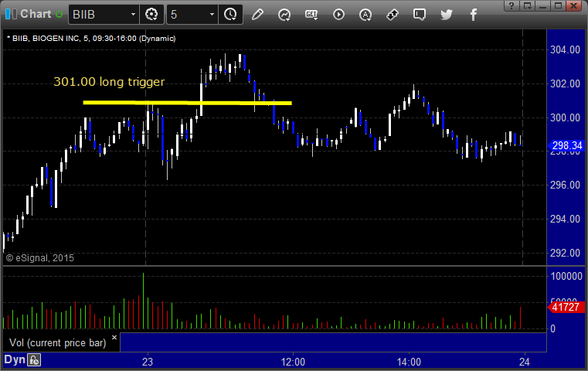Select the pencil drawing tool
Image resolution: width=588 pixels, height=371 pixels.
click(257, 15)
